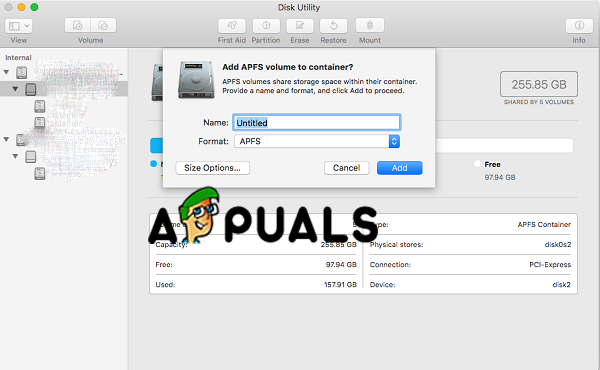Click the '97.94 GB' value in table
Screen dimensions: 600x370
(341, 264)
